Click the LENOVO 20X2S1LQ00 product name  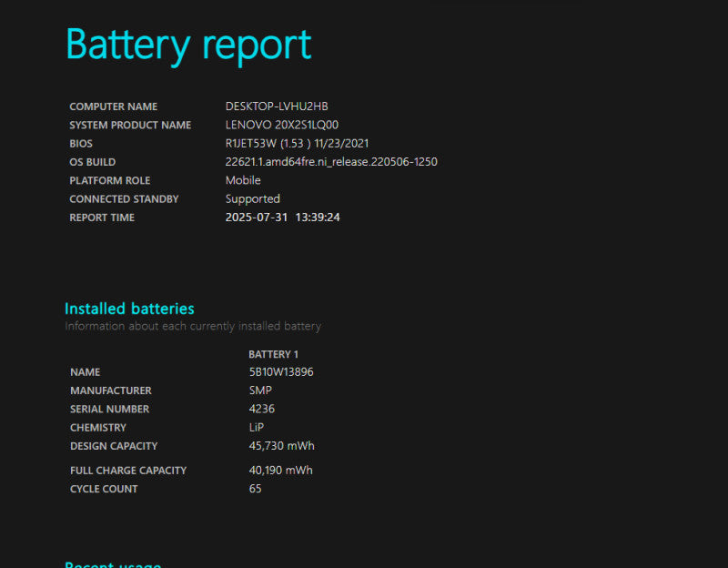point(282,125)
